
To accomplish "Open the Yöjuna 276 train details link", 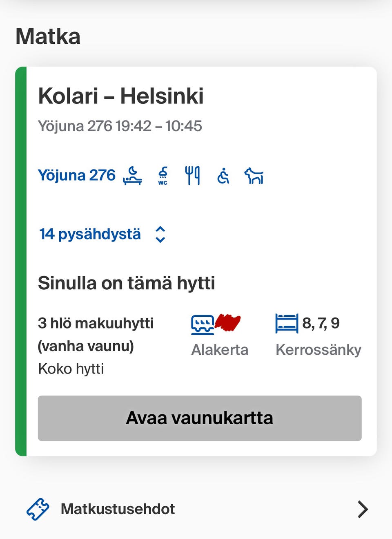I will [x=76, y=175].
